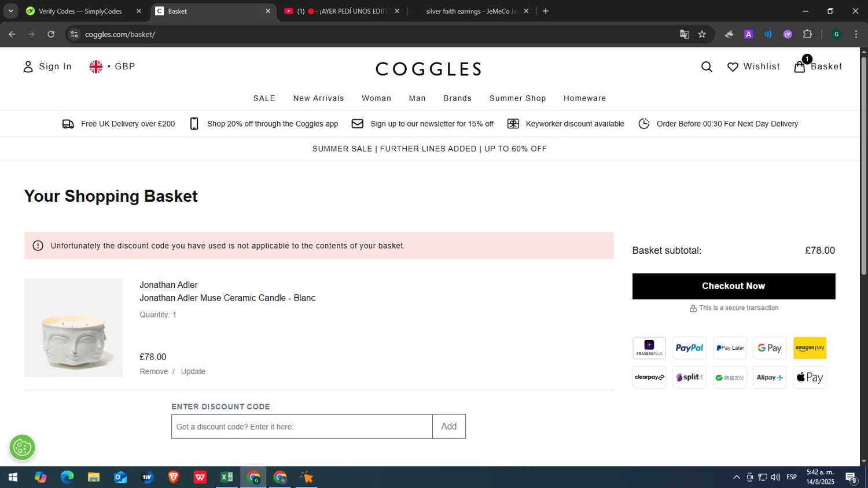The image size is (868, 488).
Task: Click Checkout Now button
Action: point(734,286)
